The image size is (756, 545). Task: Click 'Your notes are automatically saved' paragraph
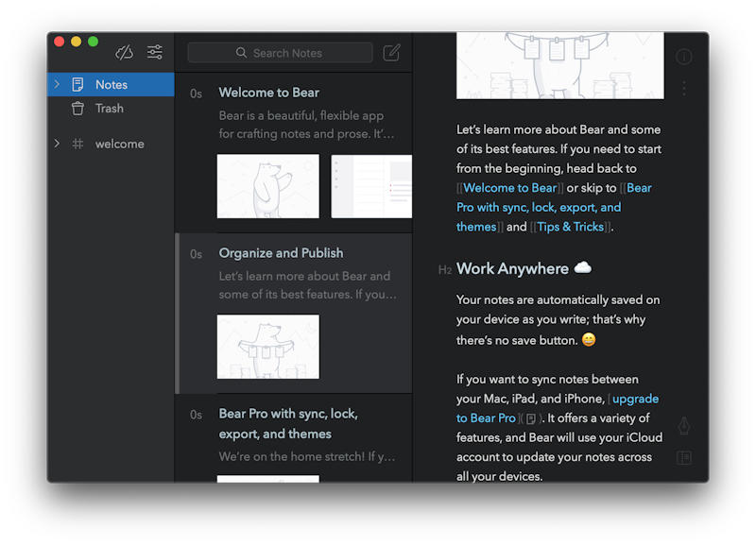click(558, 320)
